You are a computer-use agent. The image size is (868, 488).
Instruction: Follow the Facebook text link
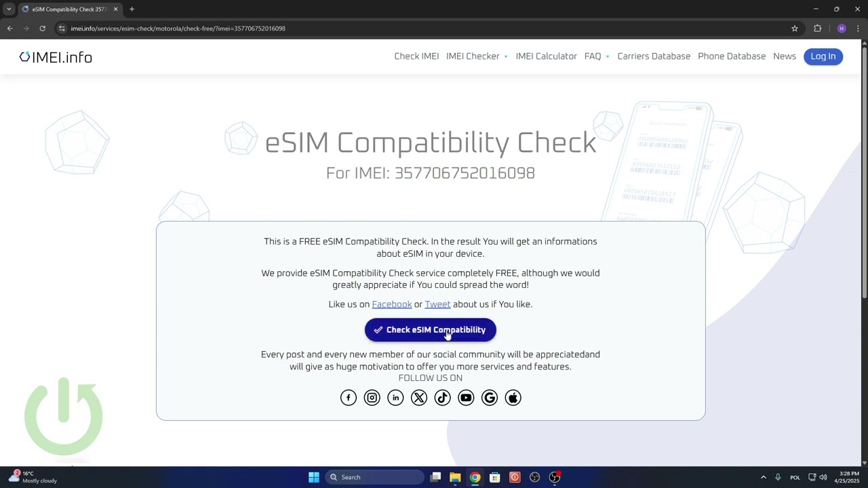pyautogui.click(x=392, y=304)
